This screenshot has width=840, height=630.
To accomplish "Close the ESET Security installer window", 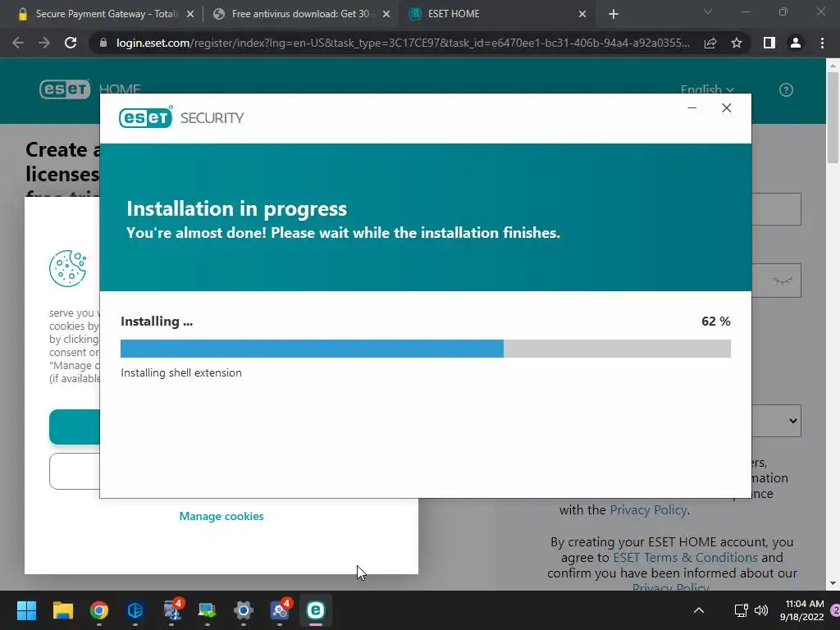I will [x=727, y=107].
